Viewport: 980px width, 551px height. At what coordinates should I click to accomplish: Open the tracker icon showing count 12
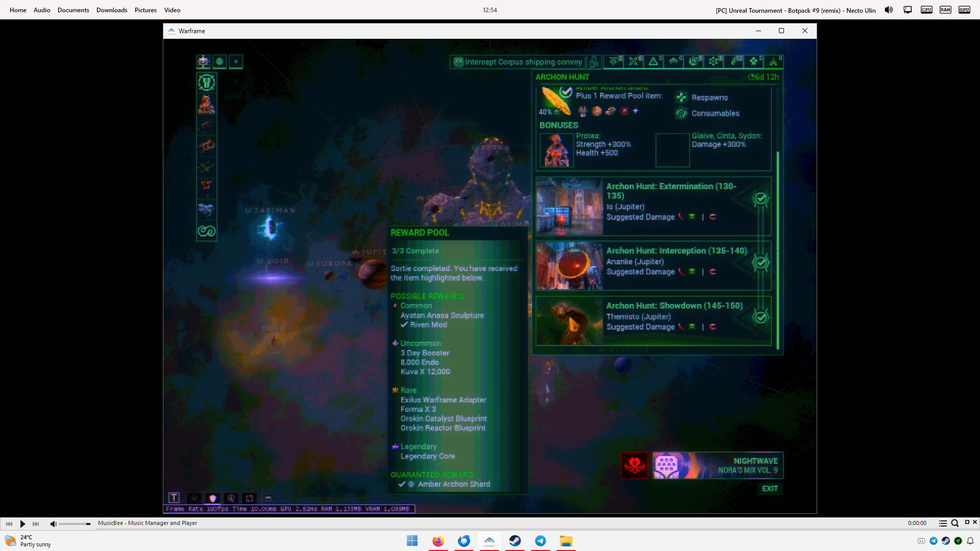(x=734, y=62)
